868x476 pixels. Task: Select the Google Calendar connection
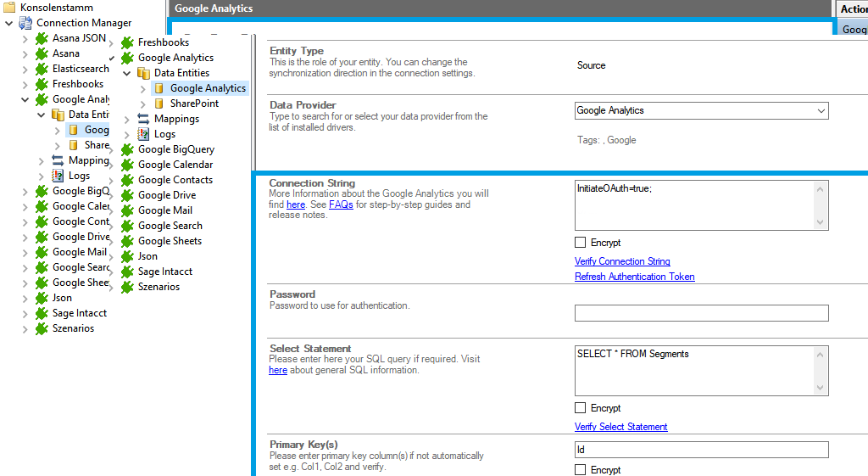175,165
